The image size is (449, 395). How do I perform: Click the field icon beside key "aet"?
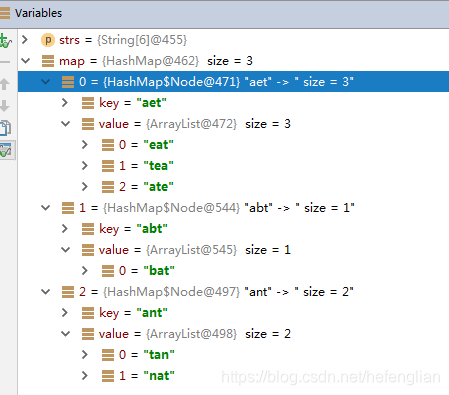click(x=88, y=103)
